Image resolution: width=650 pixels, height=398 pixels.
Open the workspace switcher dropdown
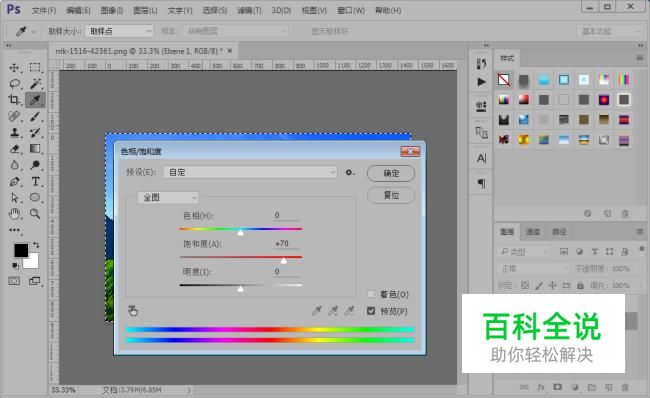click(609, 31)
